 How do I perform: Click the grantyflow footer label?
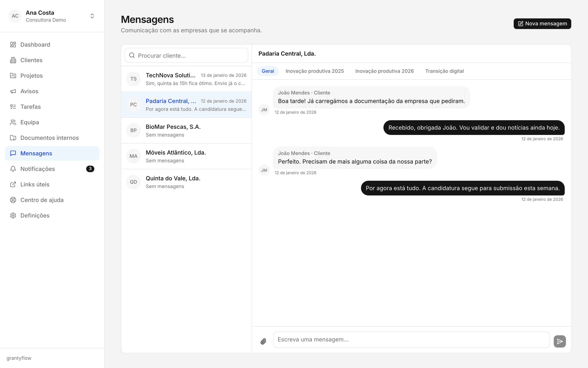click(19, 358)
